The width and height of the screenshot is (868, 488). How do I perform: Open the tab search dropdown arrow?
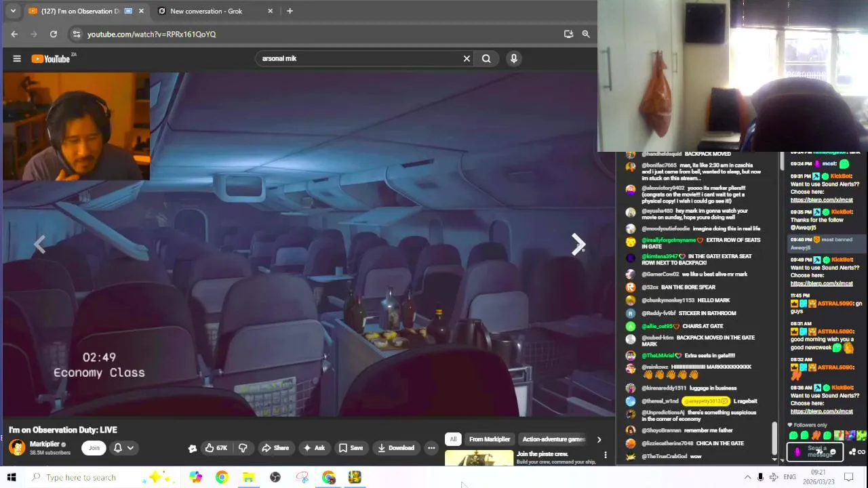point(12,11)
